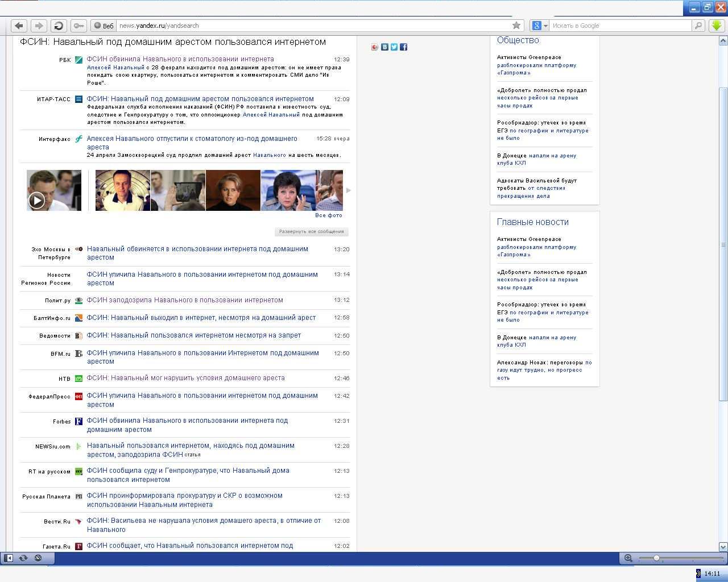Play the video thumbnail of Navalny
The height and width of the screenshot is (582, 728).
[x=37, y=200]
